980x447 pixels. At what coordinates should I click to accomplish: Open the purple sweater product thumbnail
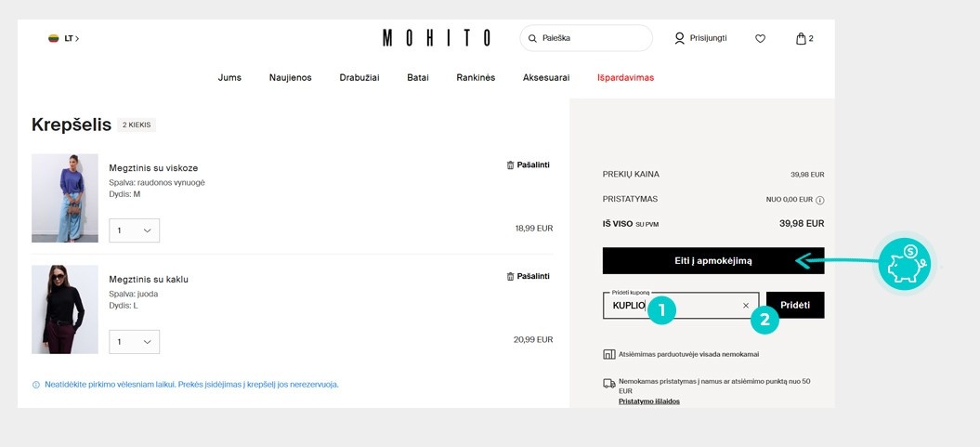coord(65,198)
